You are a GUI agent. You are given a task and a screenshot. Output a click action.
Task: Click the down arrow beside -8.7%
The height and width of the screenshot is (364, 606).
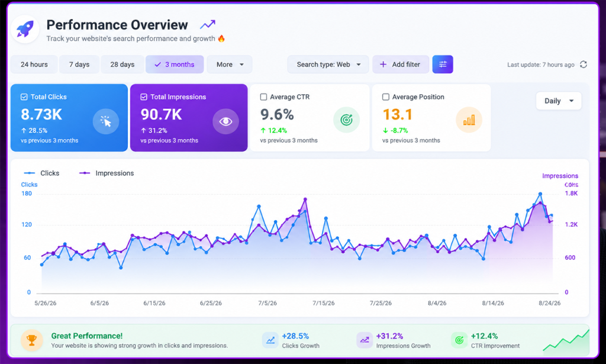coord(385,131)
